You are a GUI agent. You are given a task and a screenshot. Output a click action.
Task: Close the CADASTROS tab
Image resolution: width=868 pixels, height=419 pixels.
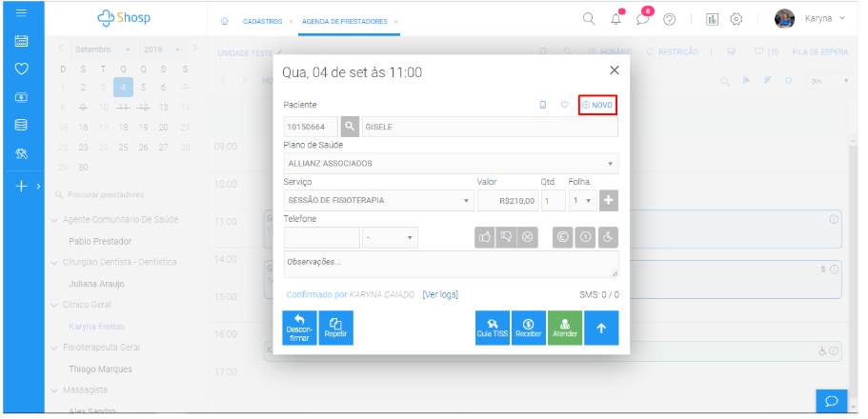pos(291,22)
